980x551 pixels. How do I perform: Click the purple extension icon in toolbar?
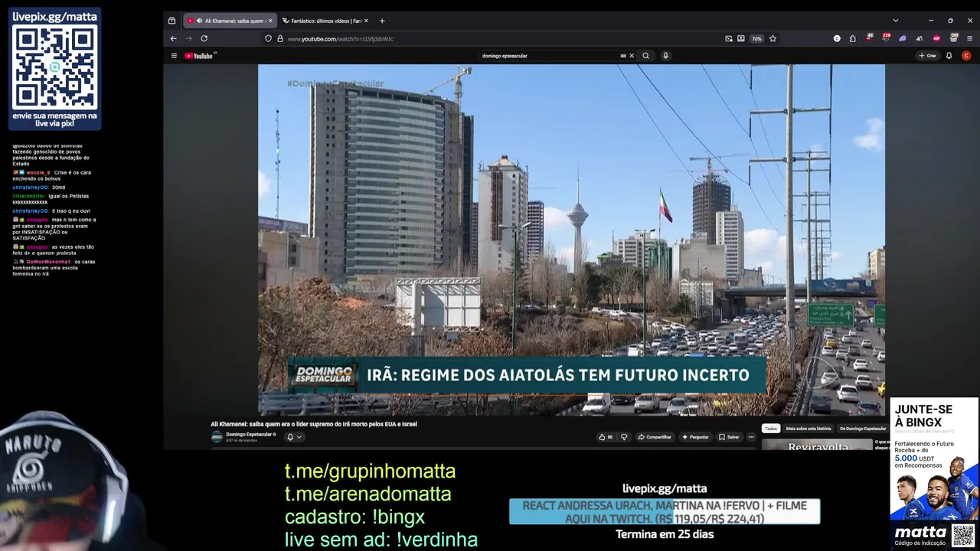pyautogui.click(x=903, y=38)
